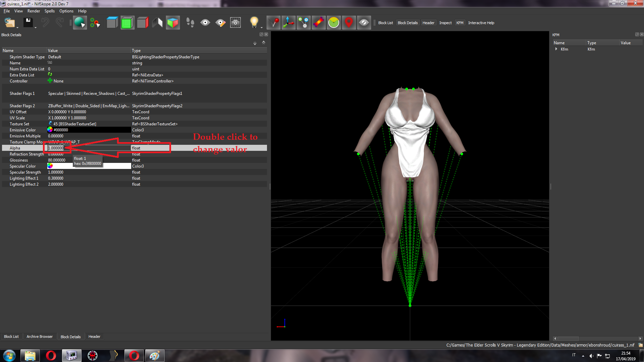Open the Load file toolbar icon
The image size is (644, 362).
coord(9,23)
